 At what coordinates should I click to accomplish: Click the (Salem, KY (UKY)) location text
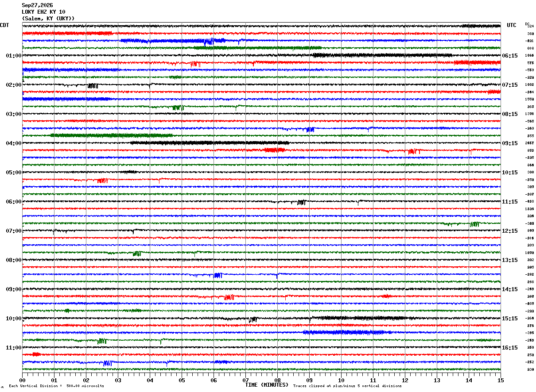(x=48, y=19)
